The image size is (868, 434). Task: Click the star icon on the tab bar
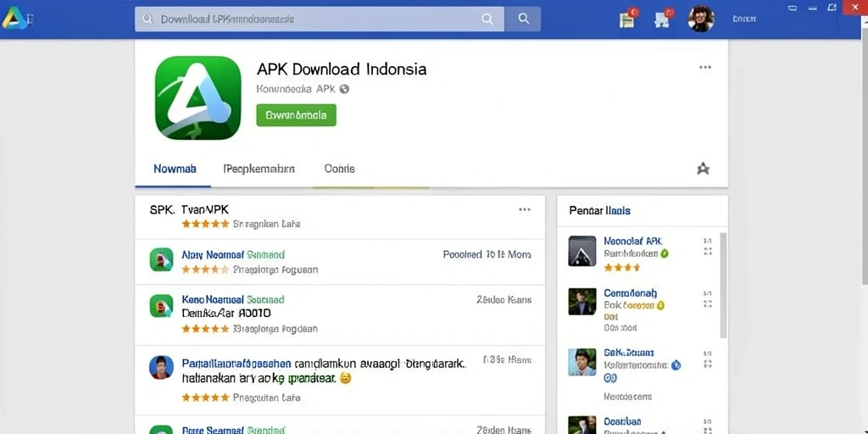(703, 169)
